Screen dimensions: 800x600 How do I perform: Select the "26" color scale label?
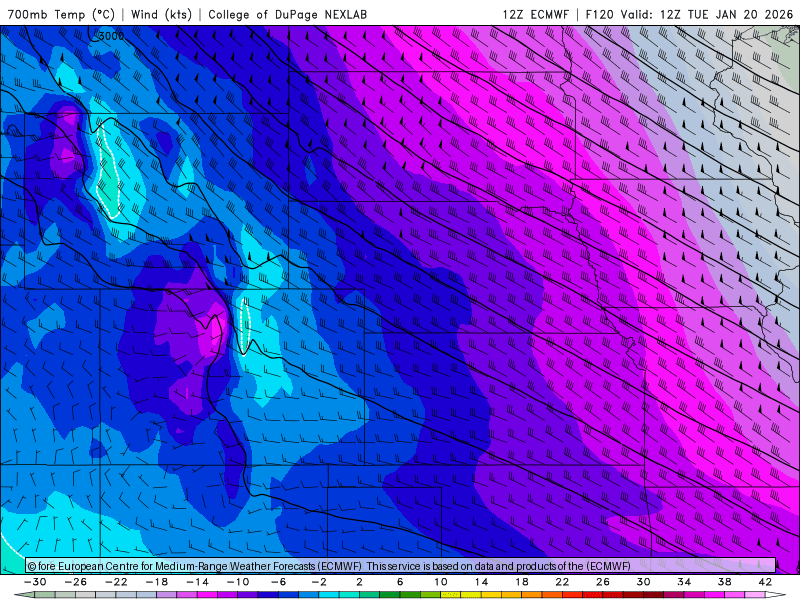(603, 582)
